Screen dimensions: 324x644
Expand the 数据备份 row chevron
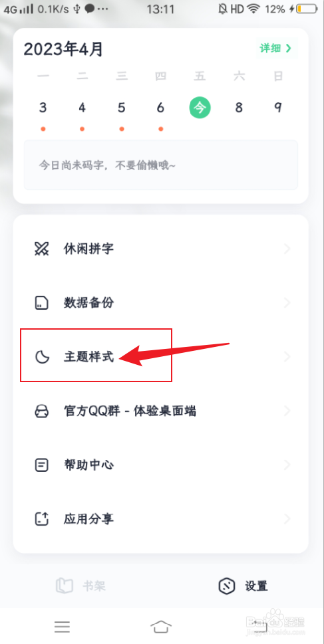[x=287, y=303]
